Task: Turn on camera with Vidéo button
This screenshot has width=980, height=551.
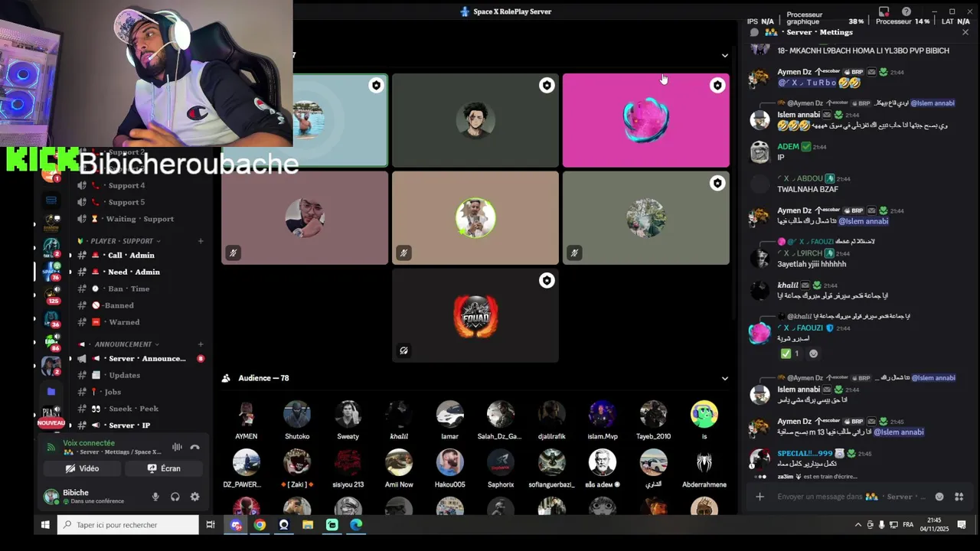Action: [82, 468]
